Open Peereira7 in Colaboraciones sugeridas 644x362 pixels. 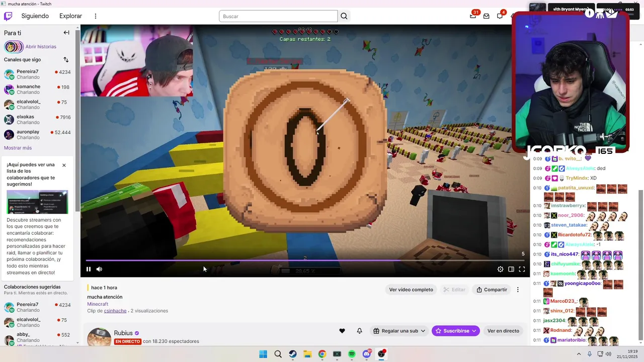point(38,307)
